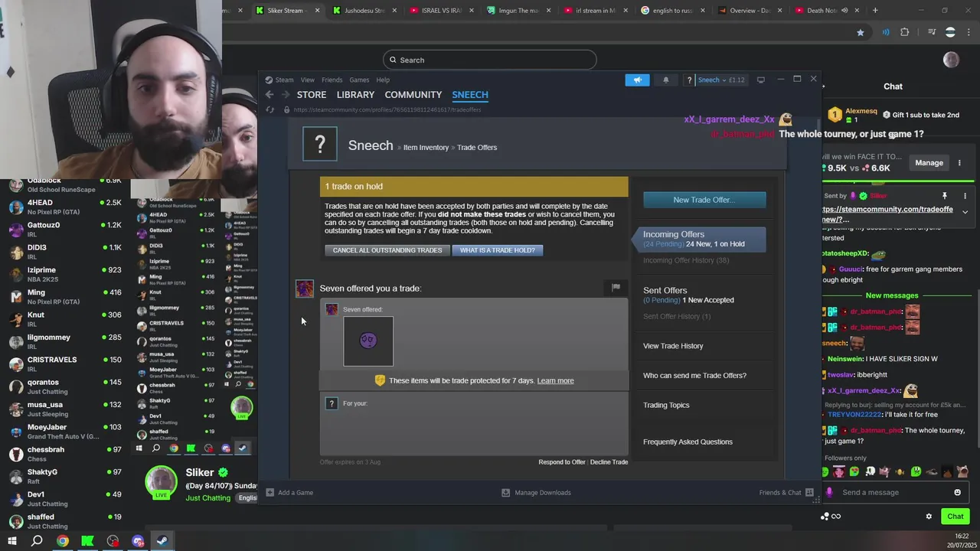Bookmark page with browser star icon
Viewport: 980px width, 551px height.
[860, 32]
